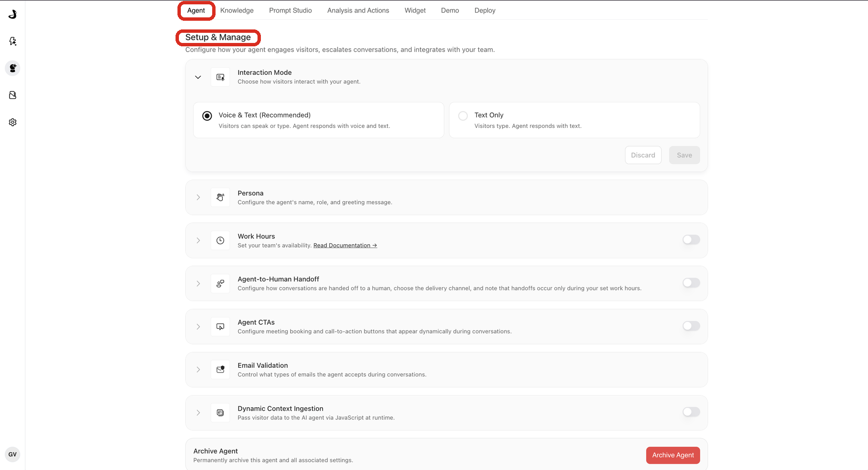Click the red Archive Agent button

click(x=673, y=455)
